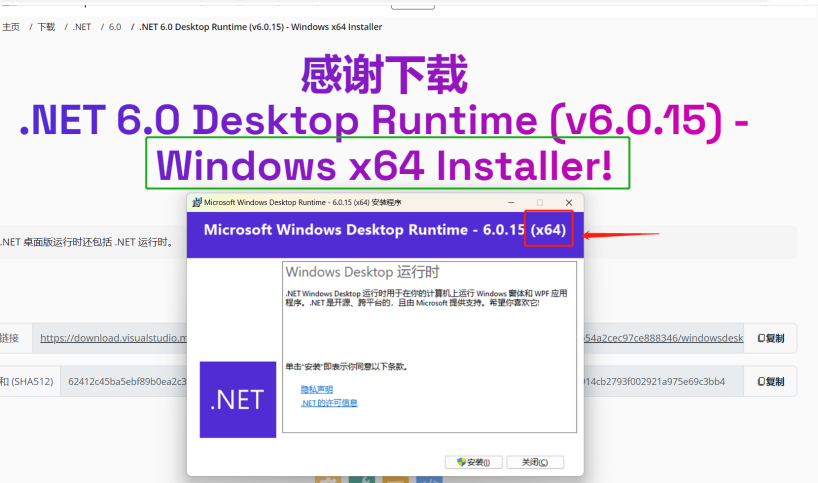Click the 关闭(C) close button
The height and width of the screenshot is (483, 818).
535,462
